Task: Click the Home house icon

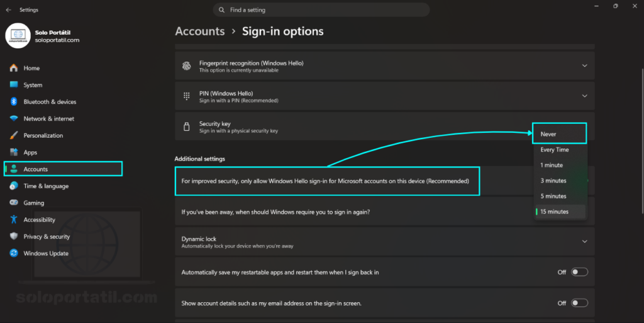Action: [x=14, y=68]
